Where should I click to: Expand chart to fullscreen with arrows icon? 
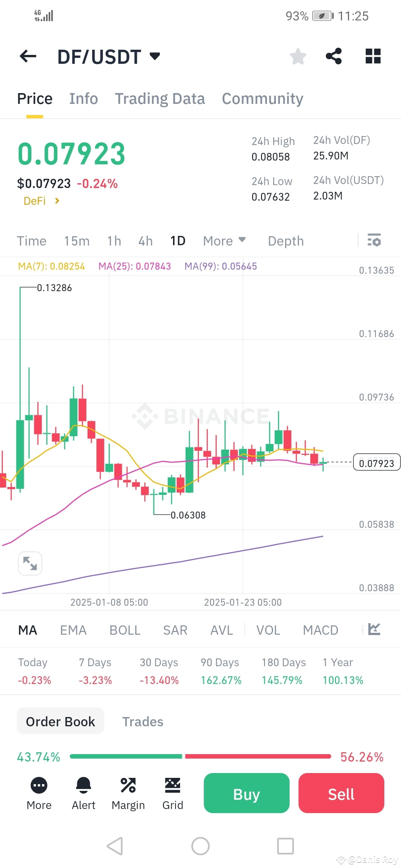pyautogui.click(x=30, y=563)
